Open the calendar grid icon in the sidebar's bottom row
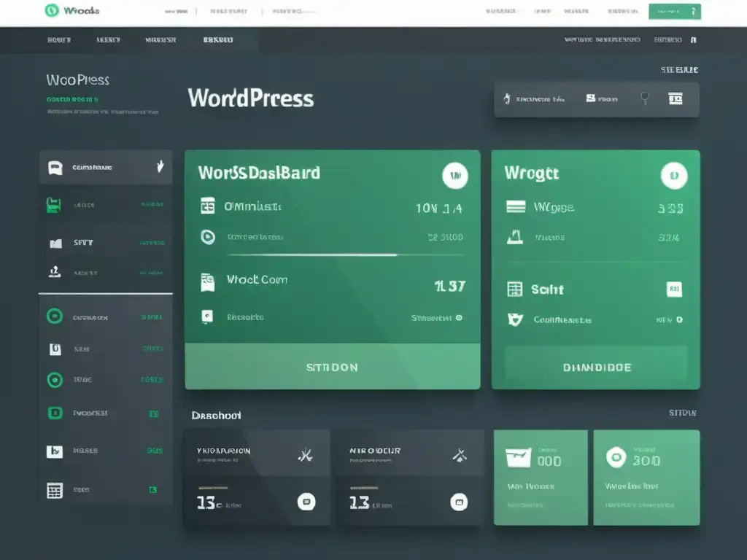 coord(54,490)
